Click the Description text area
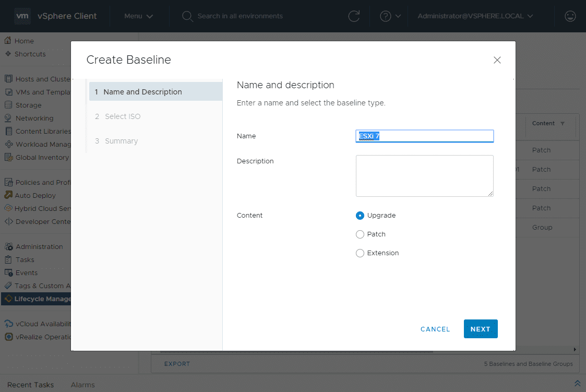Image resolution: width=586 pixels, height=392 pixels. pyautogui.click(x=424, y=176)
